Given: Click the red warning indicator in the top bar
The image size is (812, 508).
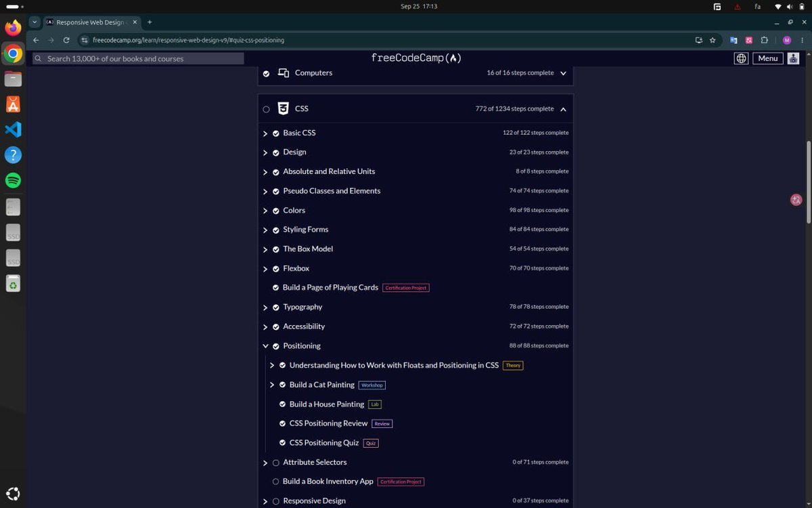Looking at the screenshot, I should 737,6.
